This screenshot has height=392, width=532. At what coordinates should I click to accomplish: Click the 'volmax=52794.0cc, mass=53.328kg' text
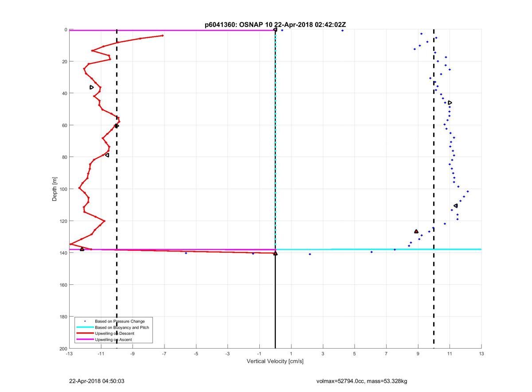click(362, 381)
